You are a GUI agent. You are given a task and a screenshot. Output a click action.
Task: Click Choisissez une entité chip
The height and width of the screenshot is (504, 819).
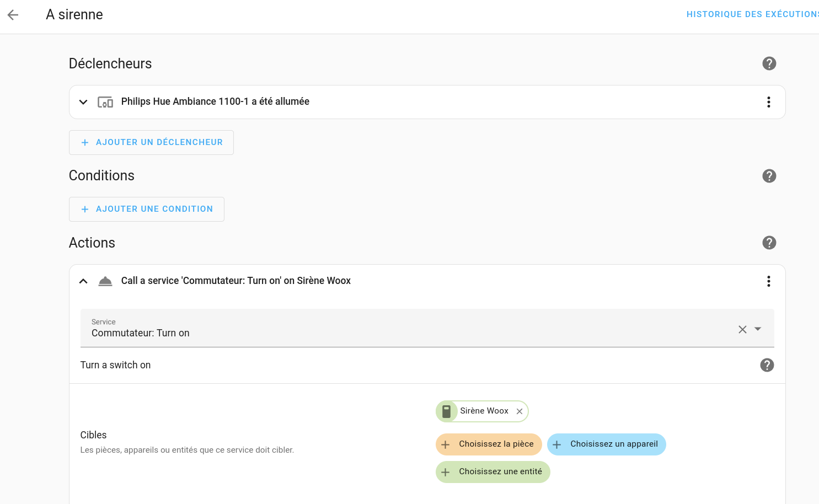[x=493, y=472]
